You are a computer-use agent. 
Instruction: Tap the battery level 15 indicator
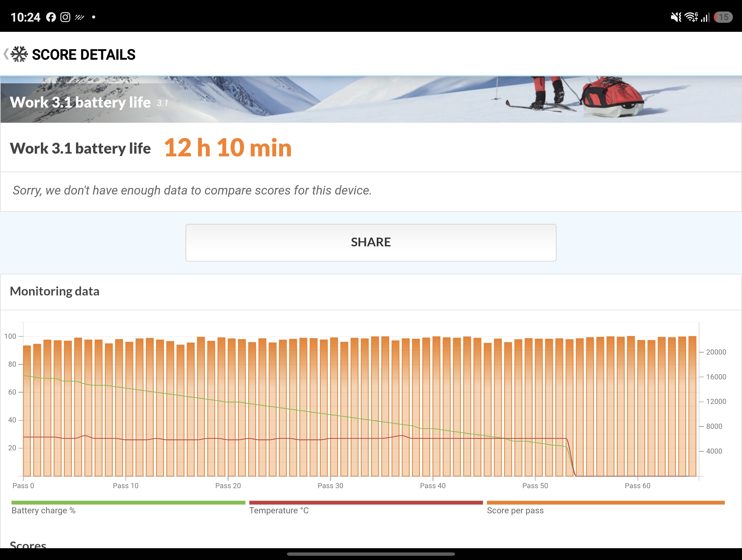pyautogui.click(x=723, y=17)
